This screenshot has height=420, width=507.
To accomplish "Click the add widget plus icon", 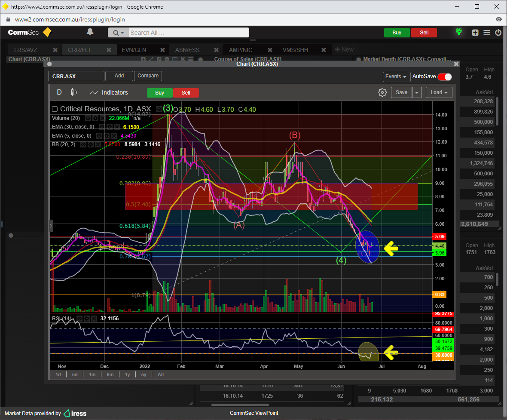I will [x=475, y=33].
